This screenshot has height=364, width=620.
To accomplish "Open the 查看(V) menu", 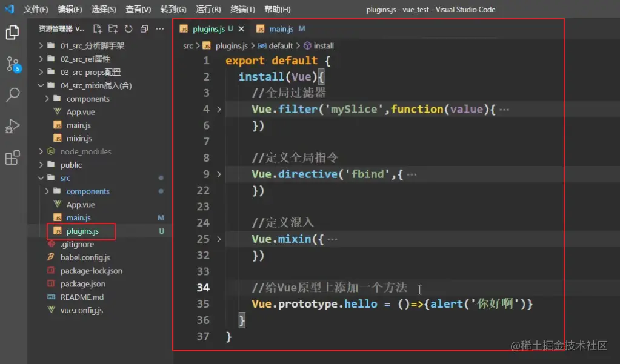I will pos(138,9).
